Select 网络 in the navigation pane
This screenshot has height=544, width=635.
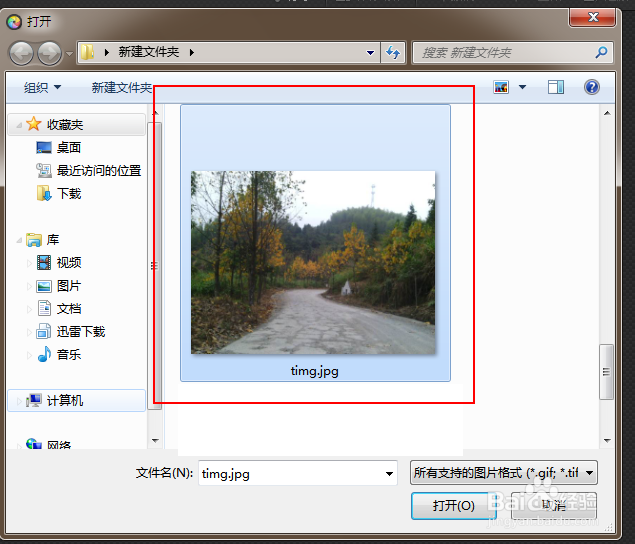(x=59, y=445)
